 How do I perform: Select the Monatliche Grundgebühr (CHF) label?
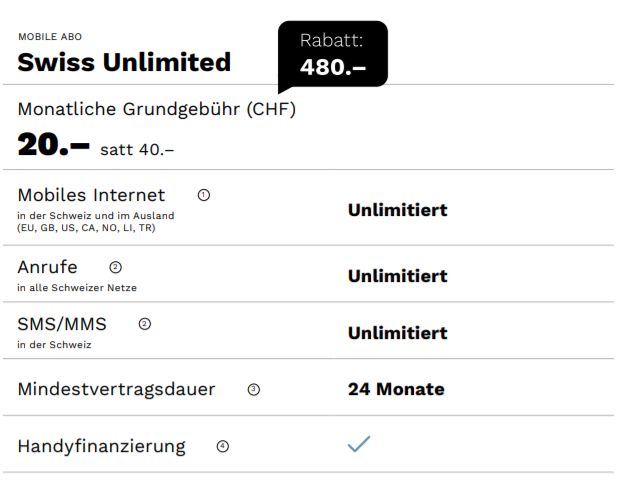coord(157,109)
